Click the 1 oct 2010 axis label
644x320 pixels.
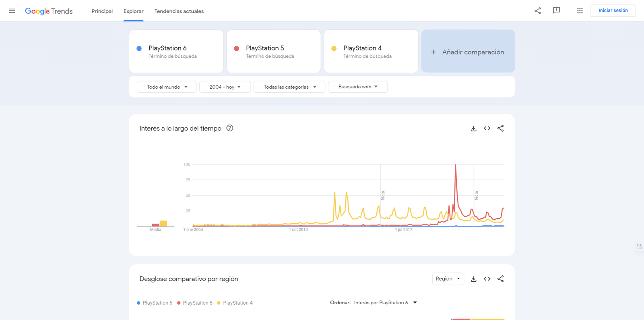point(298,230)
